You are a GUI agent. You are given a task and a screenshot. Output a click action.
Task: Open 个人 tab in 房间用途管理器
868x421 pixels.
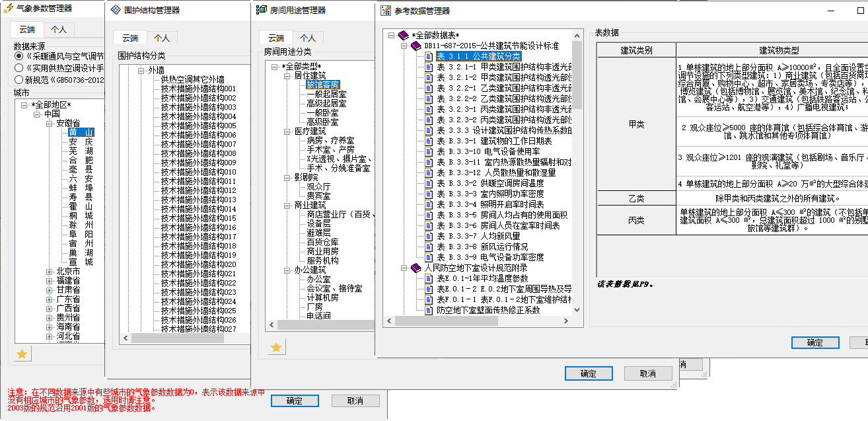[x=307, y=38]
